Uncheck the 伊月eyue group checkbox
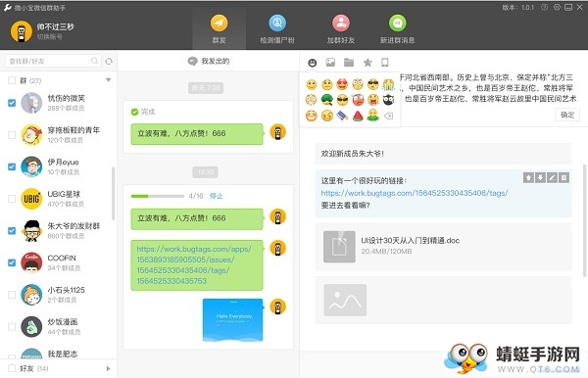This screenshot has width=588, height=378. click(12, 166)
